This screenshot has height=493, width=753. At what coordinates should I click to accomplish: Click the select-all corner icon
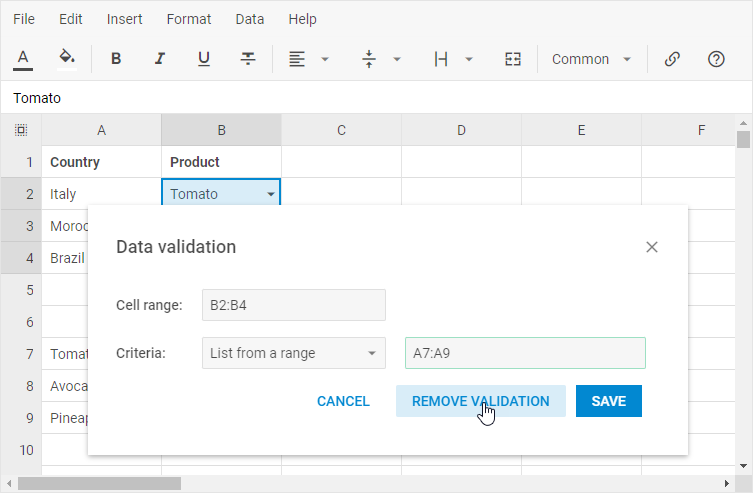point(21,130)
